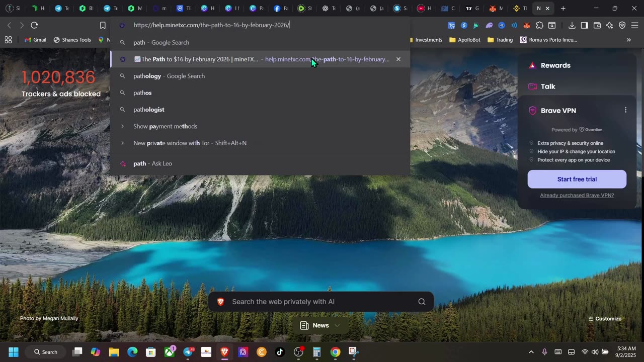Open the volume control in system tray

[595, 352]
